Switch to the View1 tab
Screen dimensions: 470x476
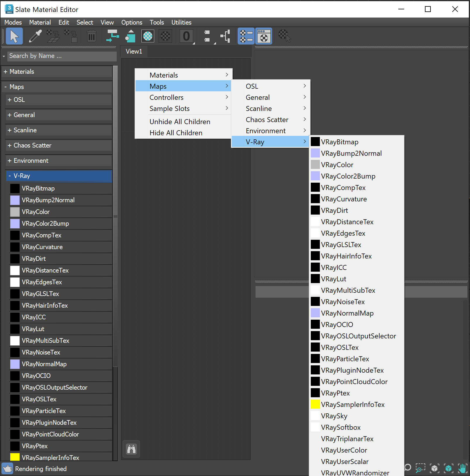coord(134,51)
